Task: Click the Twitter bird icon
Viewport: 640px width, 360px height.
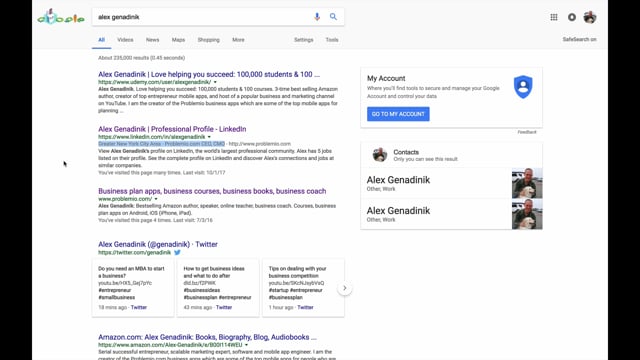Action: pyautogui.click(x=177, y=252)
